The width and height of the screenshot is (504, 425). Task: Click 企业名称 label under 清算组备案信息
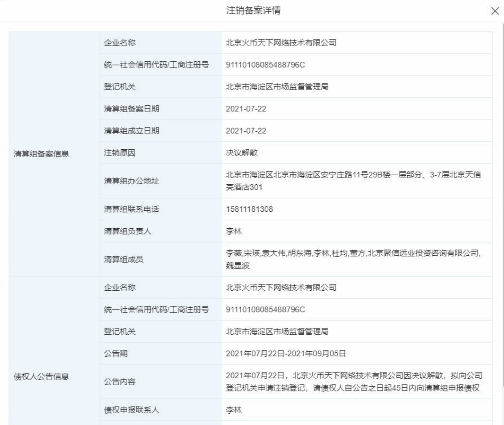(120, 43)
